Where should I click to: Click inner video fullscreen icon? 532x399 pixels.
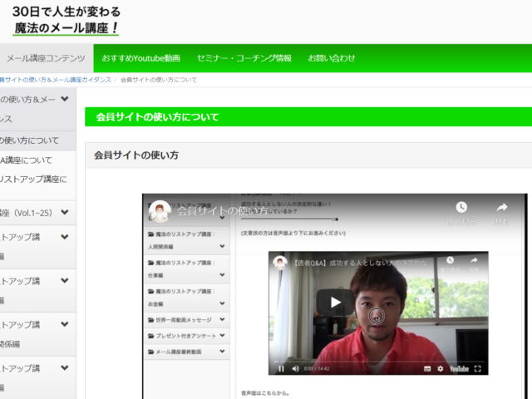click(x=477, y=368)
